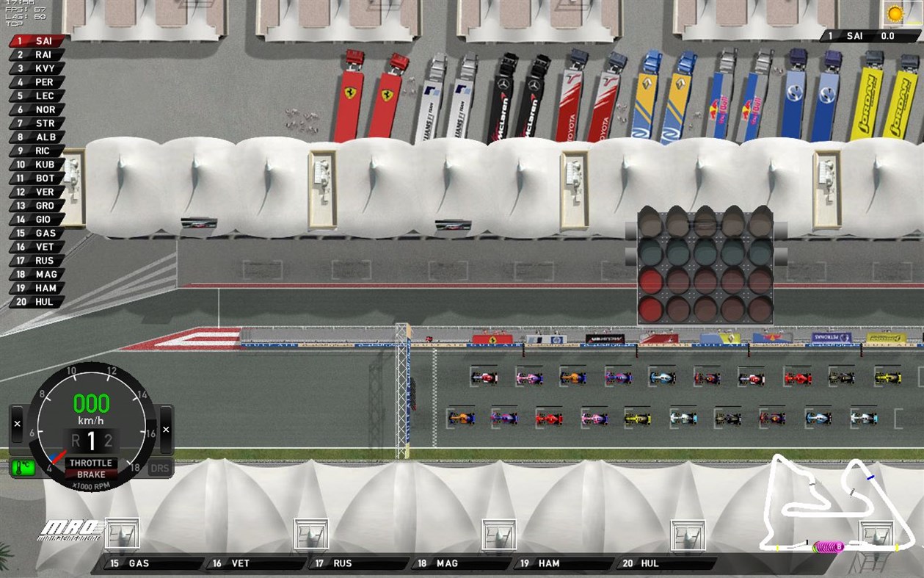Click the 'SAI 0.0' timing box by the sun
The height and width of the screenshot is (578, 924).
[x=870, y=36]
